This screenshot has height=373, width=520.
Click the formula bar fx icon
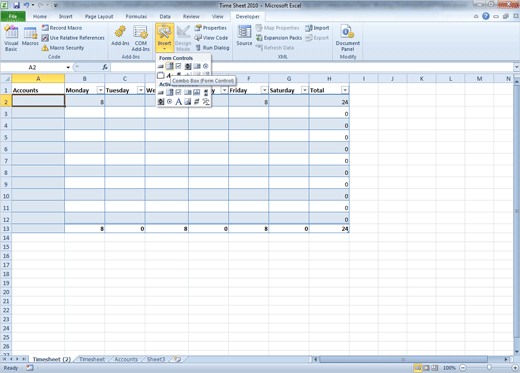point(105,67)
